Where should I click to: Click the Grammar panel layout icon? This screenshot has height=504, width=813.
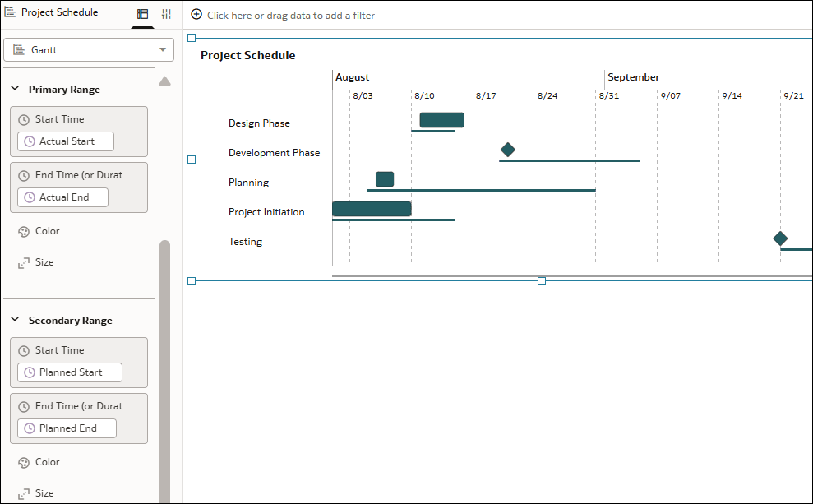click(x=141, y=12)
